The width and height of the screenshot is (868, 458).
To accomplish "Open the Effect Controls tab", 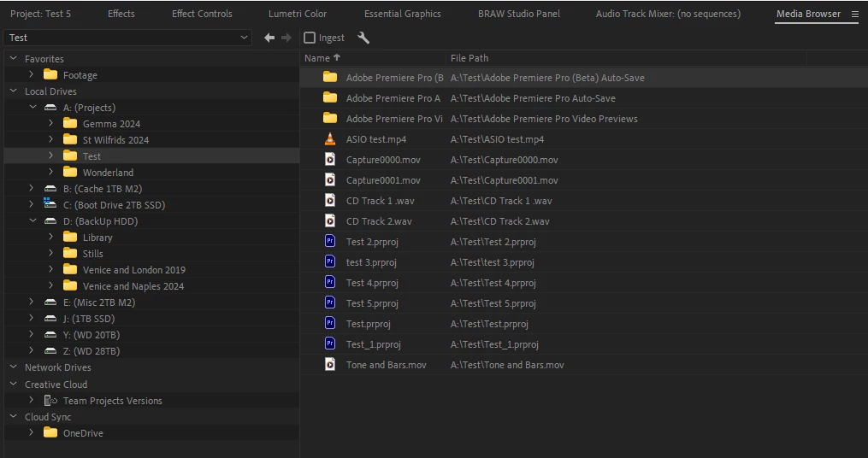I will pos(202,14).
